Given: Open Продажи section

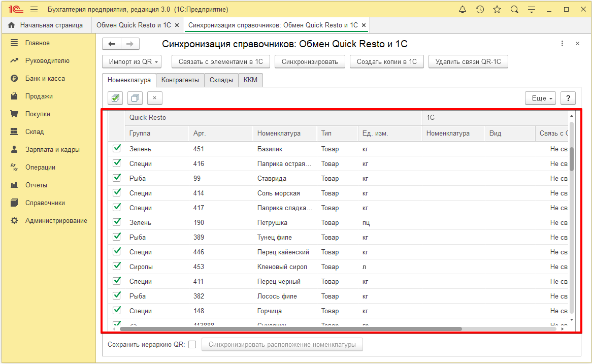Looking at the screenshot, I should coord(39,96).
